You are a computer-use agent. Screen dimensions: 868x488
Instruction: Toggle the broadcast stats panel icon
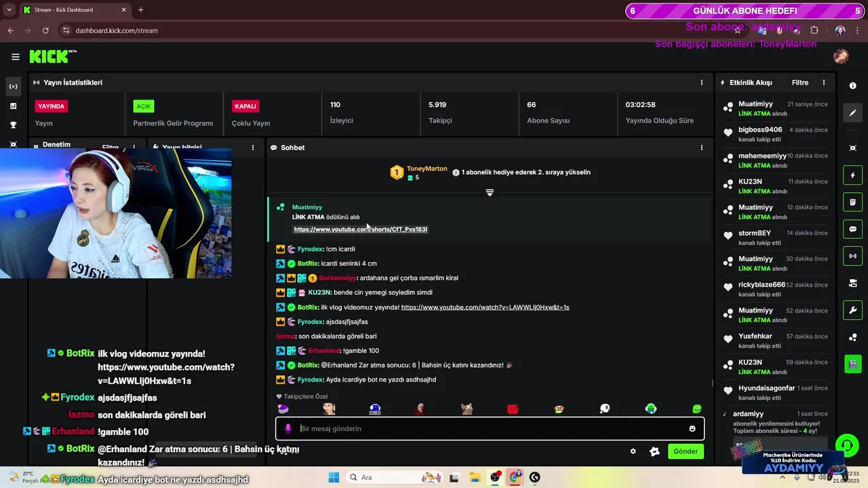point(853,256)
